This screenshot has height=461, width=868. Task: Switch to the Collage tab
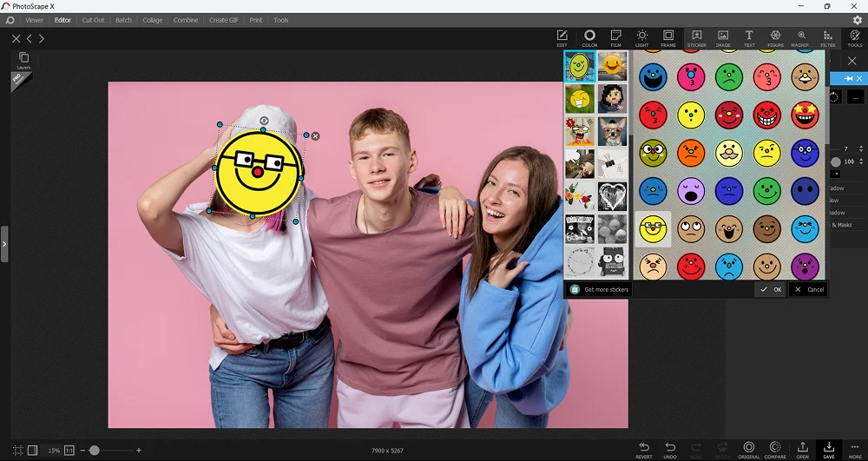tap(153, 20)
